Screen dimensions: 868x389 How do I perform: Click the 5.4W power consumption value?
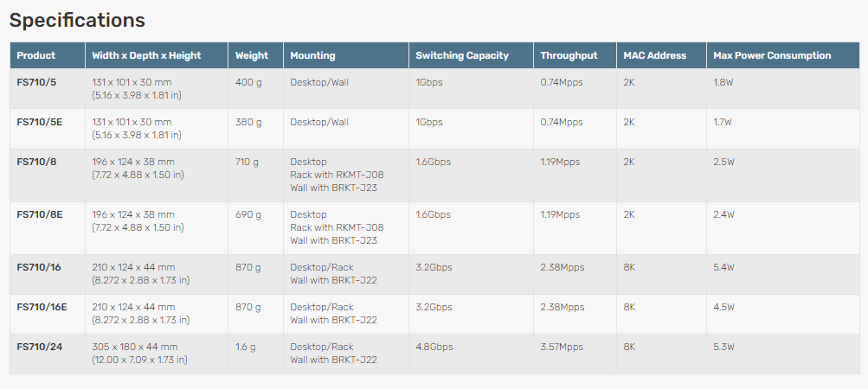pos(723,267)
